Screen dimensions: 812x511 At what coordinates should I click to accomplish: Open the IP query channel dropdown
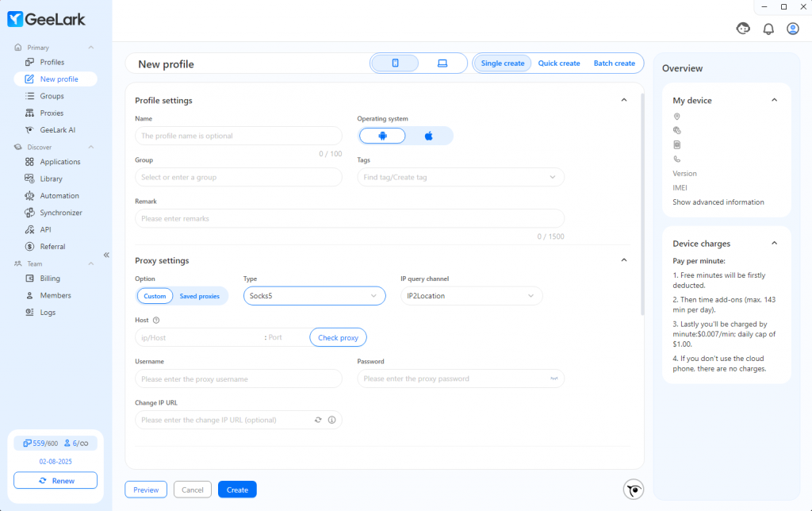pyautogui.click(x=471, y=296)
